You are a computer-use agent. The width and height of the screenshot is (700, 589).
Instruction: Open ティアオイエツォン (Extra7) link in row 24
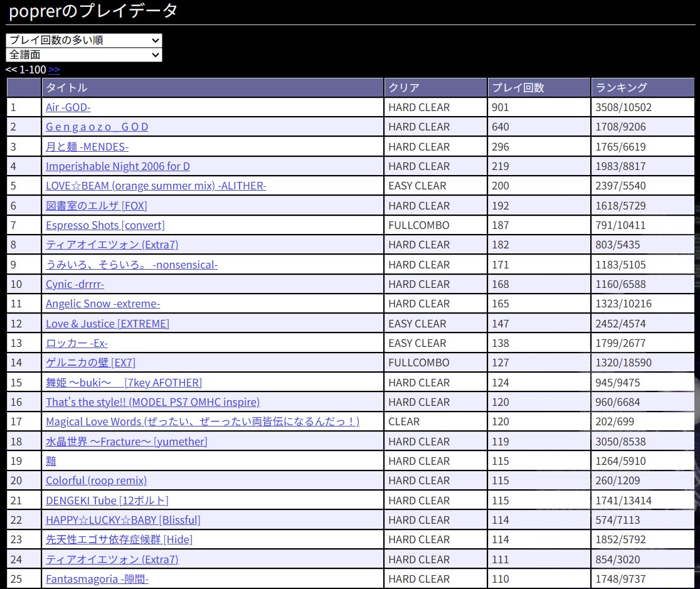pos(112,559)
